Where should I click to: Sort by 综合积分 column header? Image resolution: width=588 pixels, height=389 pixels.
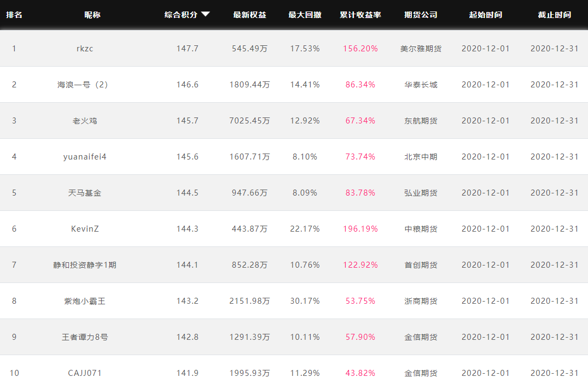(181, 15)
